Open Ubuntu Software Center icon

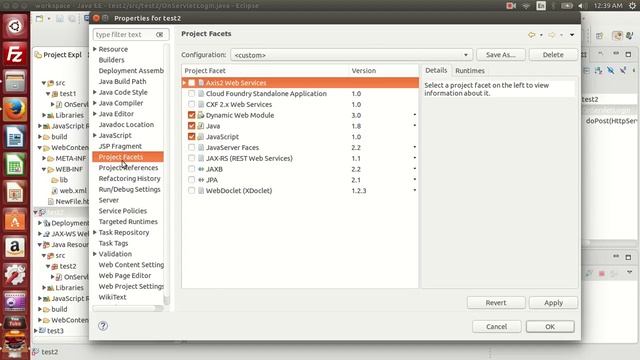[15, 220]
